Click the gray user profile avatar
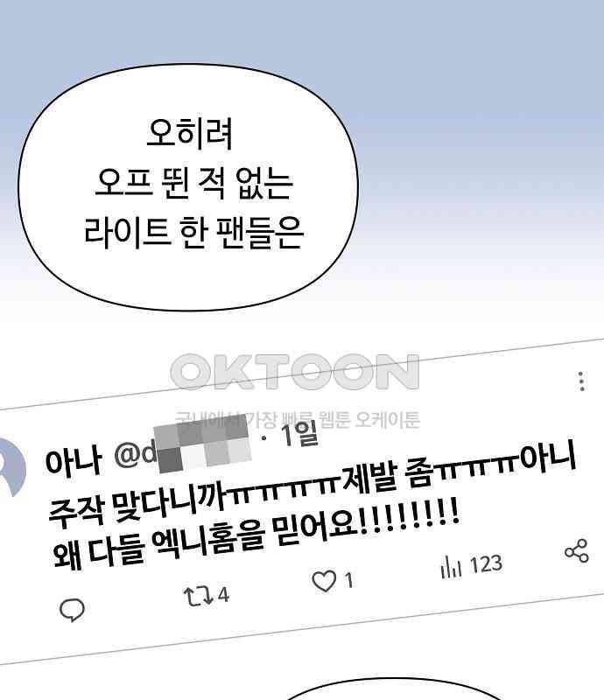Image resolution: width=604 pixels, height=700 pixels. (11, 467)
